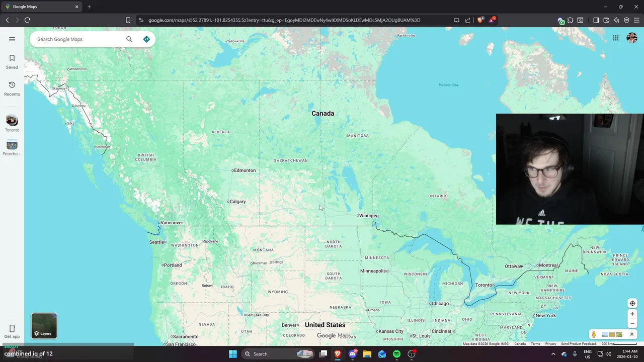
Task: Click the share page icon in address bar
Action: coord(468,20)
